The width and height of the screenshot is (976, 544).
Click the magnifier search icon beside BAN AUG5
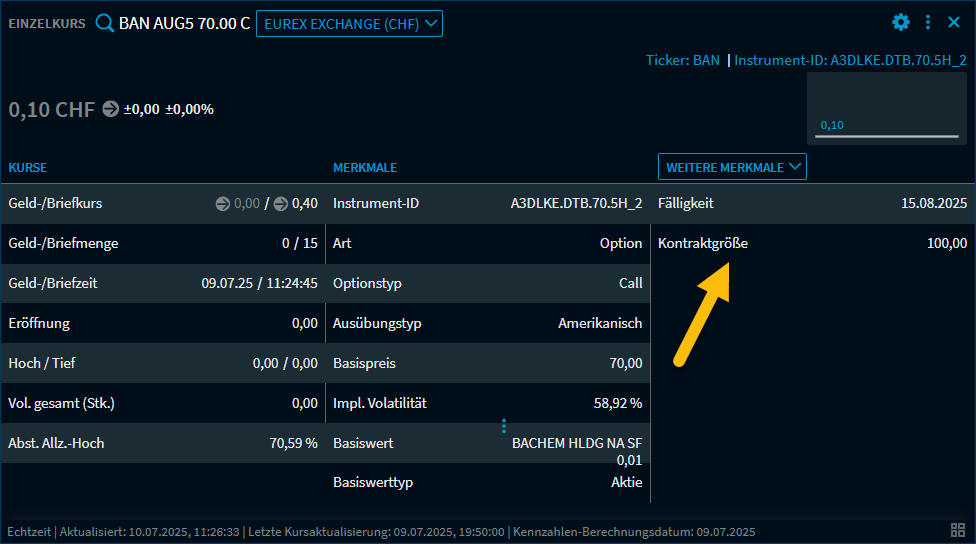(x=105, y=23)
